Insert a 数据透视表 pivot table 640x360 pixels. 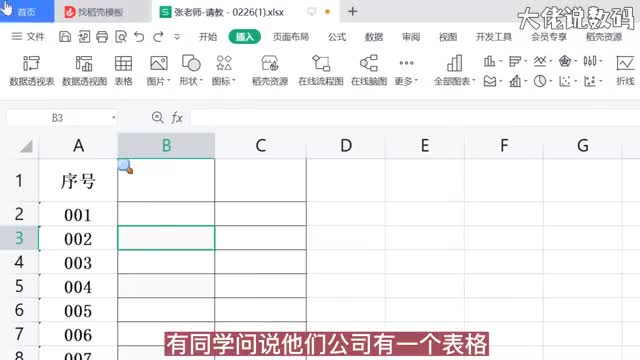[31, 70]
